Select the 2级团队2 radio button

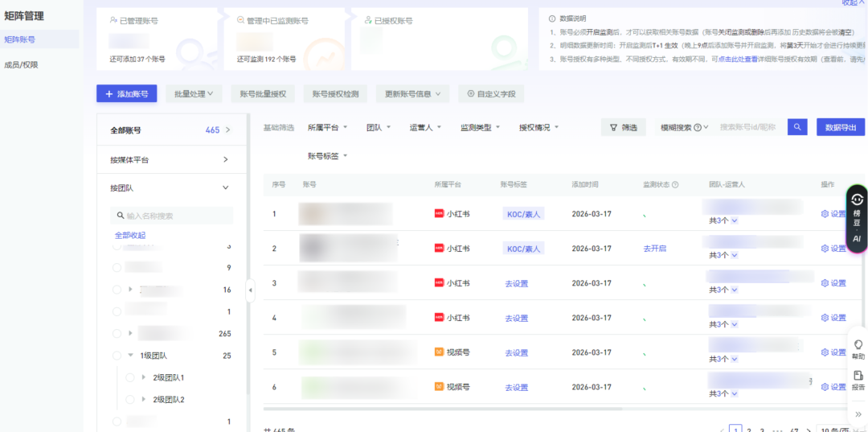[x=131, y=400]
